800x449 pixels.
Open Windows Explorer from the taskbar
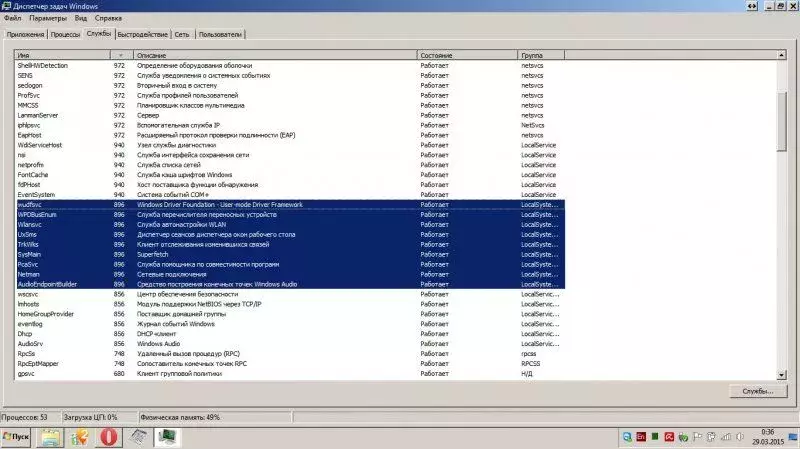point(51,437)
